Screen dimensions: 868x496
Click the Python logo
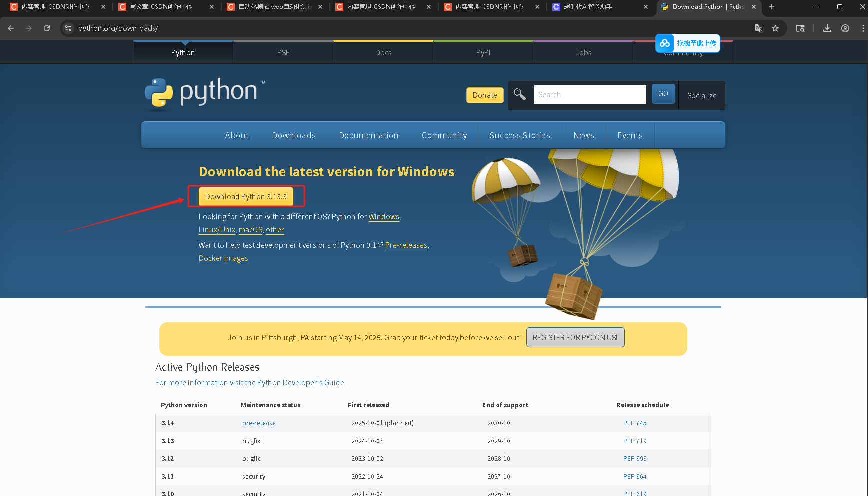(205, 93)
